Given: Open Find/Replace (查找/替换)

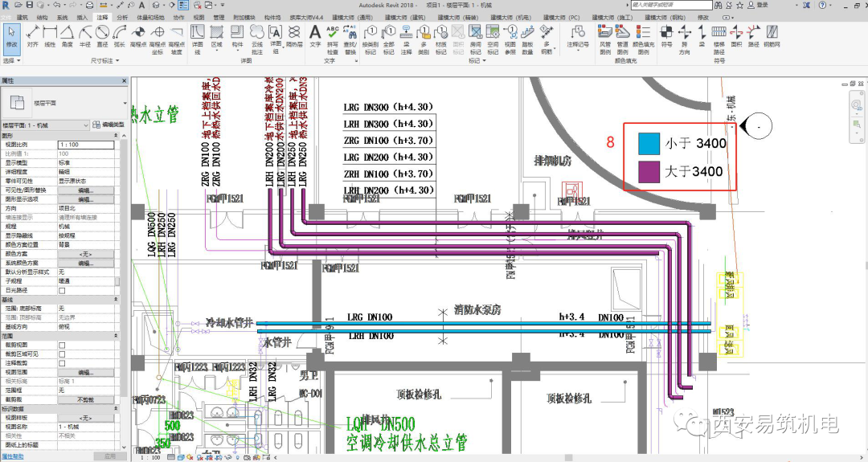Looking at the screenshot, I should point(350,39).
